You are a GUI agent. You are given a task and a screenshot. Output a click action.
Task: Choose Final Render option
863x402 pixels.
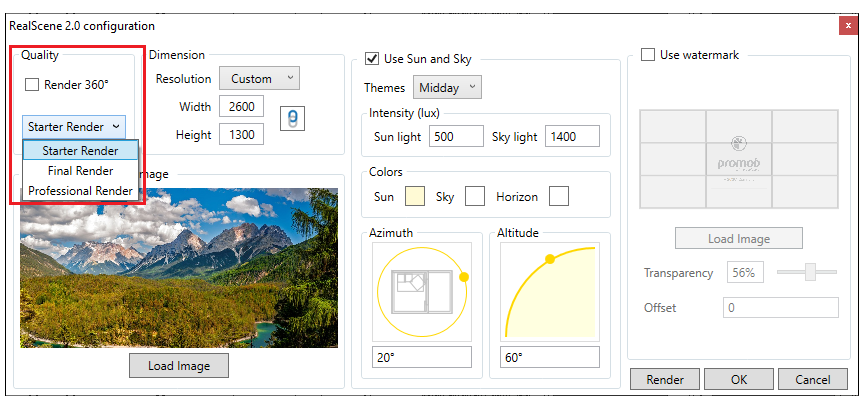click(x=80, y=171)
